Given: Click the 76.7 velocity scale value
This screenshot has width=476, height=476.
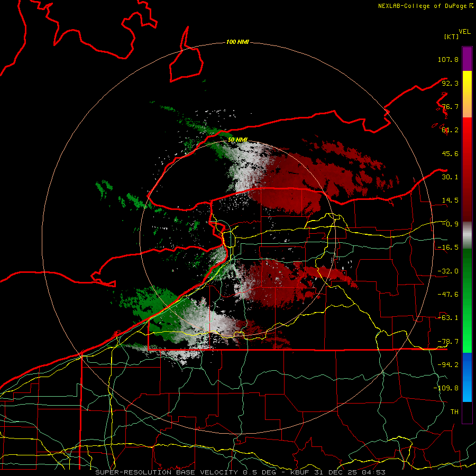Looking at the screenshot, I should (x=450, y=106).
